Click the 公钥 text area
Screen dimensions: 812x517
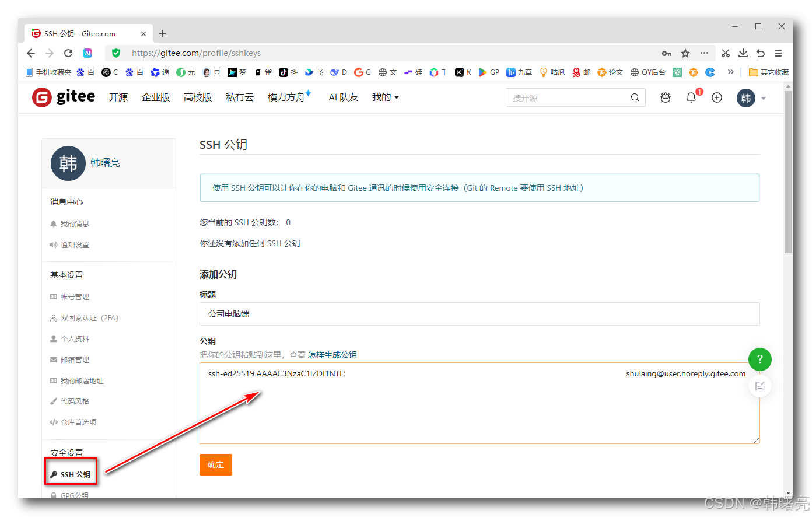coord(480,403)
